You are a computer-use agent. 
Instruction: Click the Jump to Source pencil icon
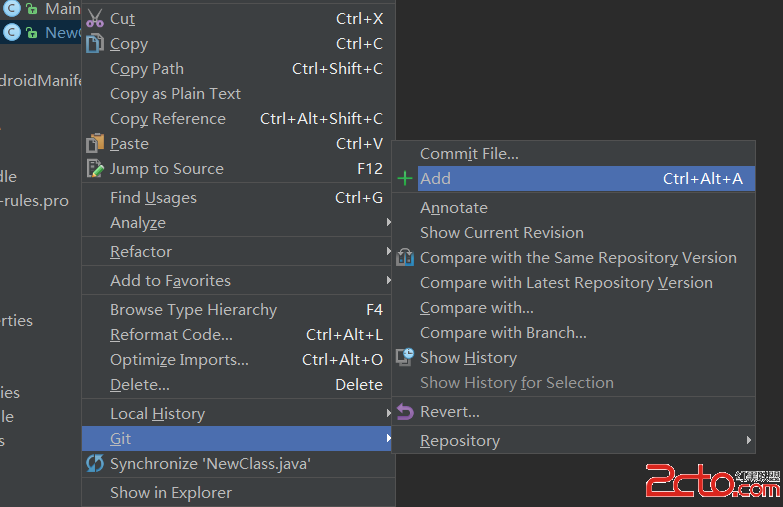[x=95, y=169]
